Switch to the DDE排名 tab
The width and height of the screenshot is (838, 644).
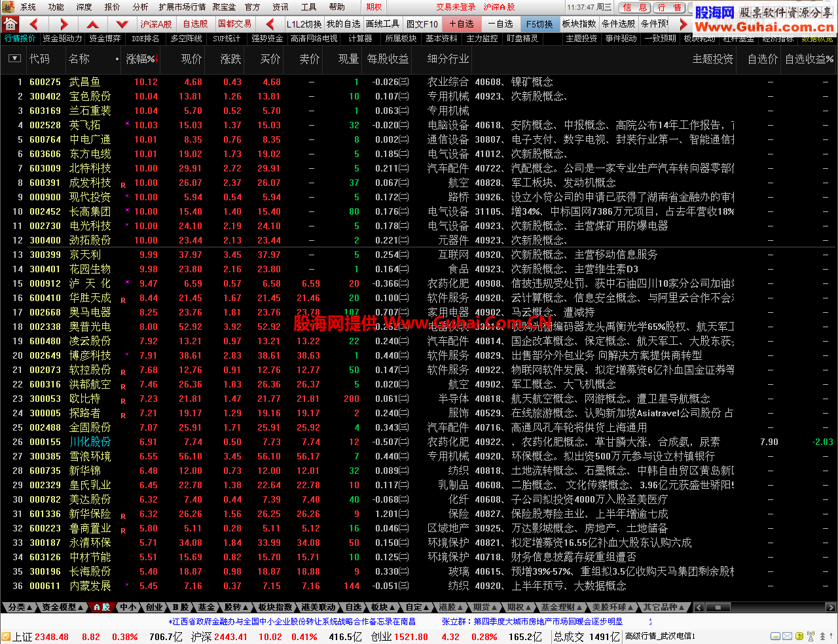click(145, 39)
